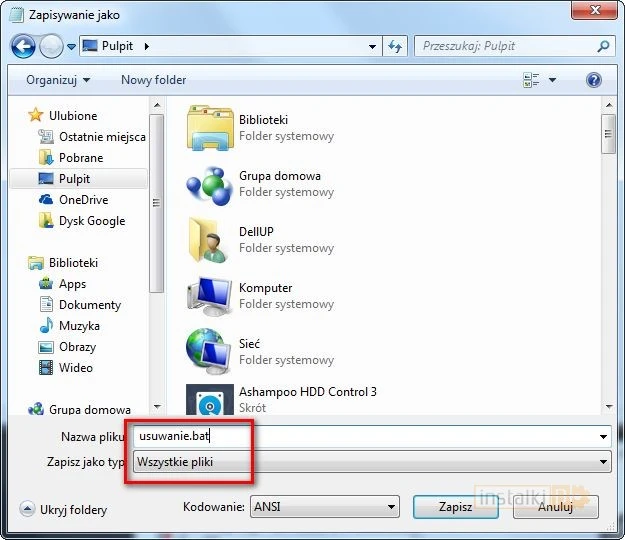Image resolution: width=625 pixels, height=540 pixels.
Task: Click Nowy folder in the toolbar
Action: coord(153,80)
